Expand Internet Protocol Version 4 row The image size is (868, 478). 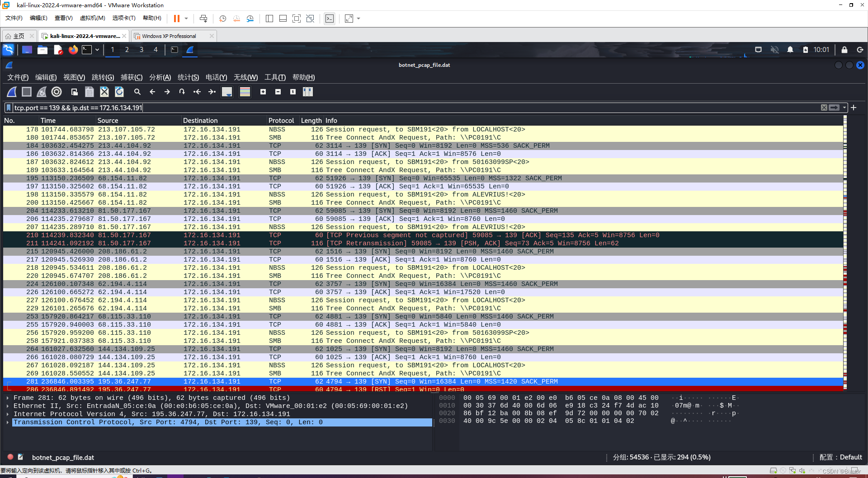coord(8,414)
